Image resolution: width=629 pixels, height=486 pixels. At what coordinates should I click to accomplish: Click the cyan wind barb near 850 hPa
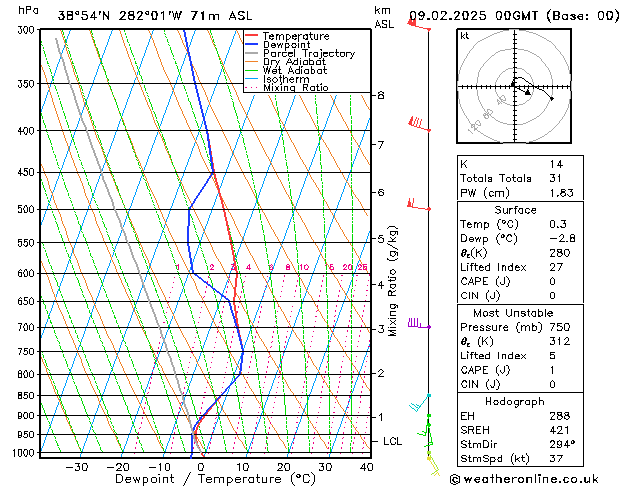pos(420,405)
